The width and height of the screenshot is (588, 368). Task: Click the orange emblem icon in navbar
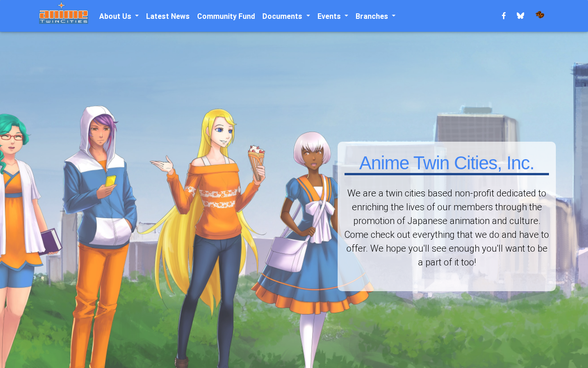pos(540,15)
